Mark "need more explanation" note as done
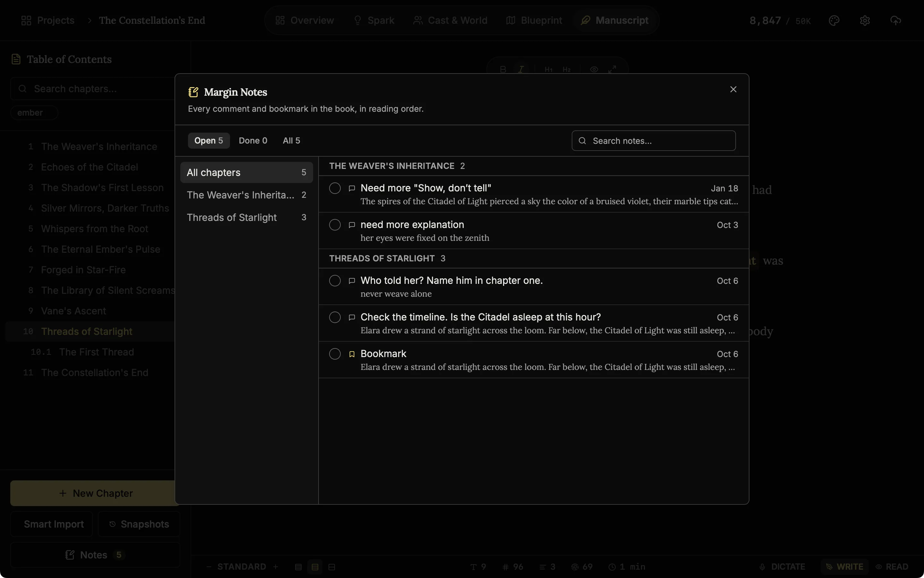Screen dimensions: 924x578 pyautogui.click(x=335, y=225)
